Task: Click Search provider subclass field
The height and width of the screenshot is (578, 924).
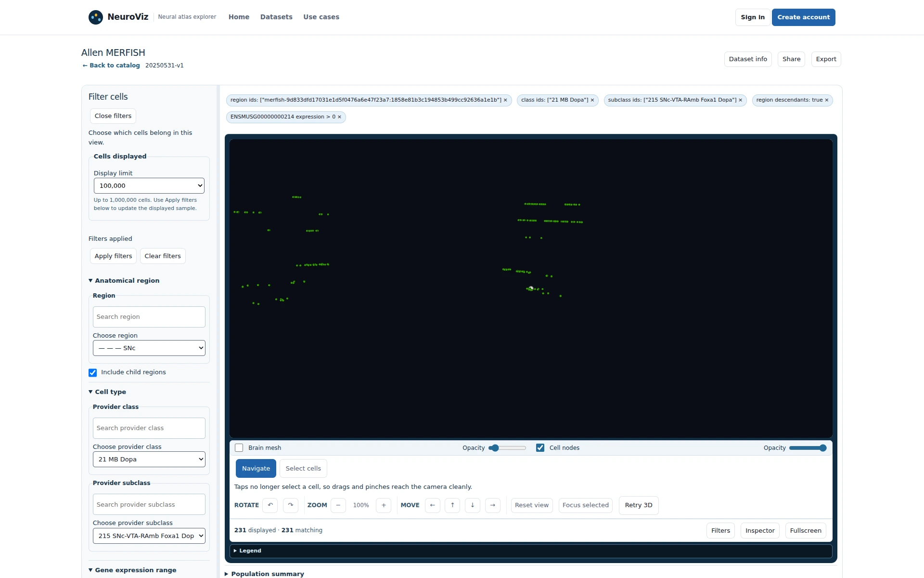Action: pyautogui.click(x=149, y=505)
